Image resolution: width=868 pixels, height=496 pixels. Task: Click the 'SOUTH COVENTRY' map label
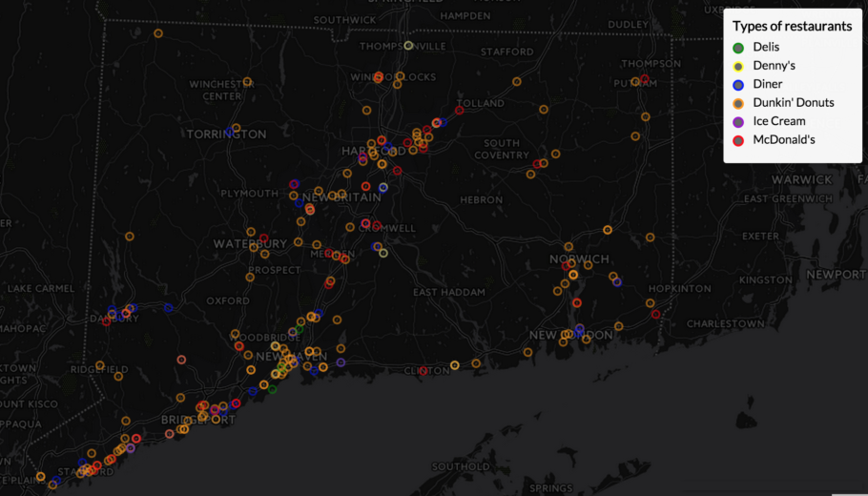[x=502, y=149]
